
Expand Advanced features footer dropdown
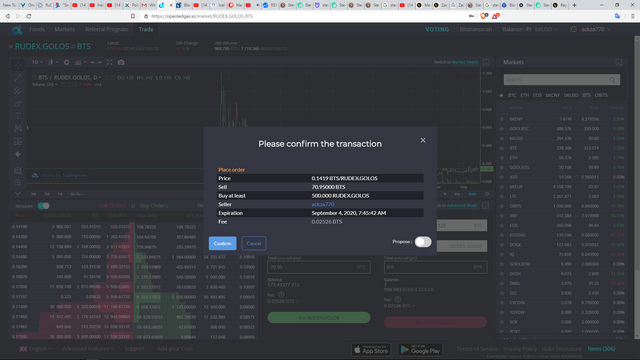click(x=88, y=349)
